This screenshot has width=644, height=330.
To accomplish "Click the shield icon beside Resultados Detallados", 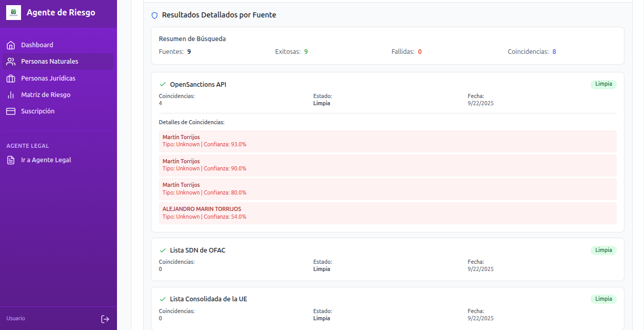I will point(154,15).
